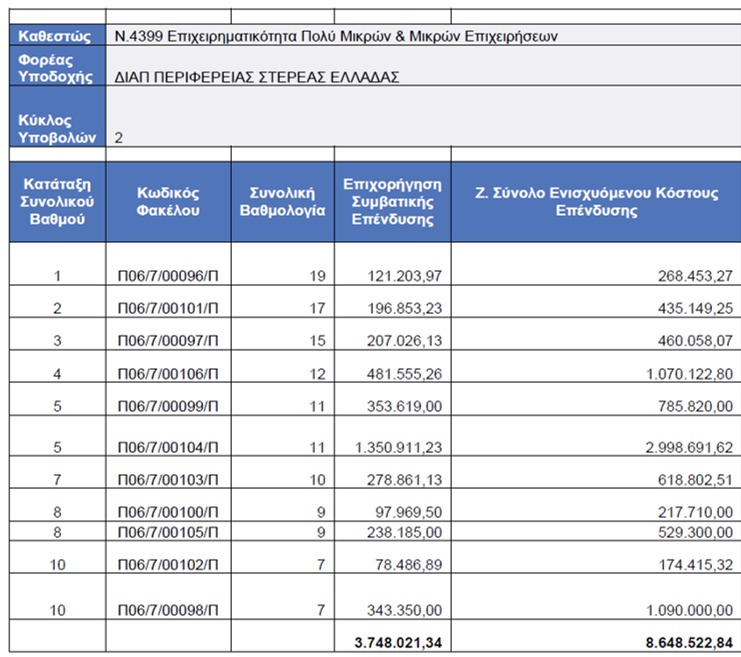Select the subsidy value 1.350.911,23
Image resolution: width=741 pixels, height=657 pixels.
click(x=398, y=447)
